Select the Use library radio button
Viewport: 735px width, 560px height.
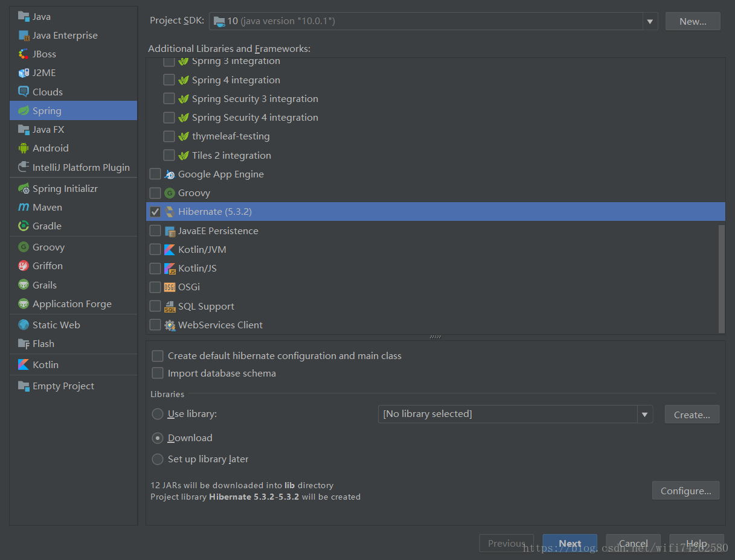(x=158, y=413)
